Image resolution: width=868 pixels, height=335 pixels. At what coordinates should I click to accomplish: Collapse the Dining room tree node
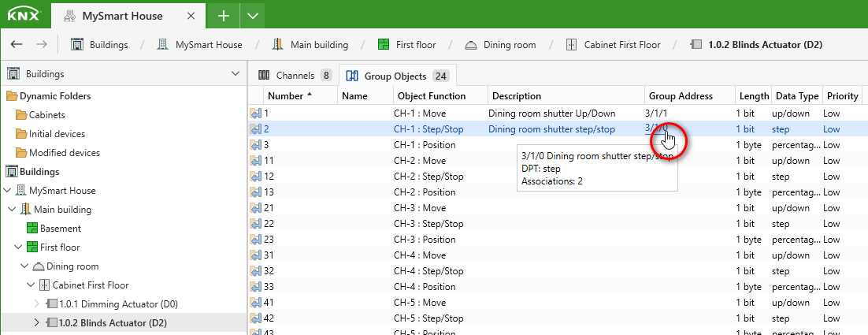click(24, 266)
